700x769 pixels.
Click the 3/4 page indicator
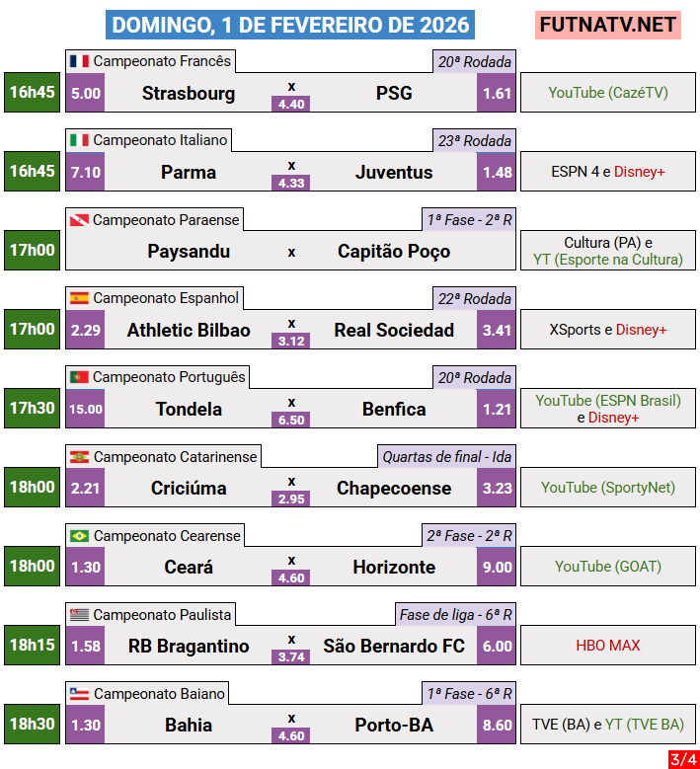coord(681,759)
